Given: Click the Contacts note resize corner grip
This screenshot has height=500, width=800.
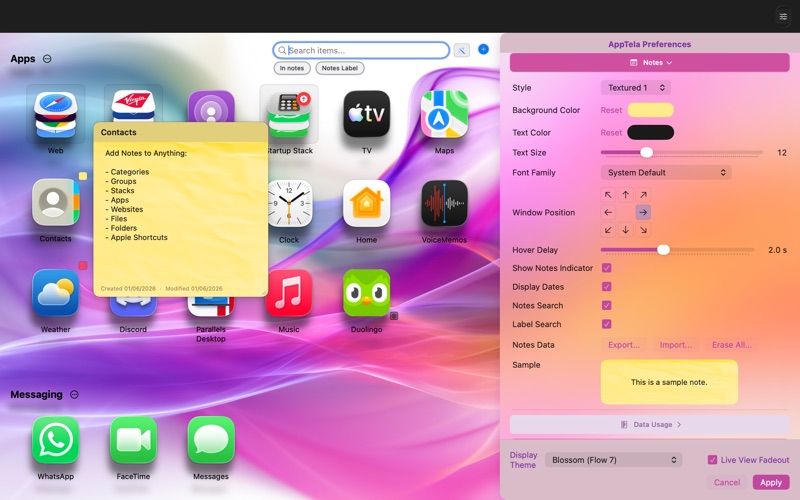Looking at the screenshot, I should 264,292.
